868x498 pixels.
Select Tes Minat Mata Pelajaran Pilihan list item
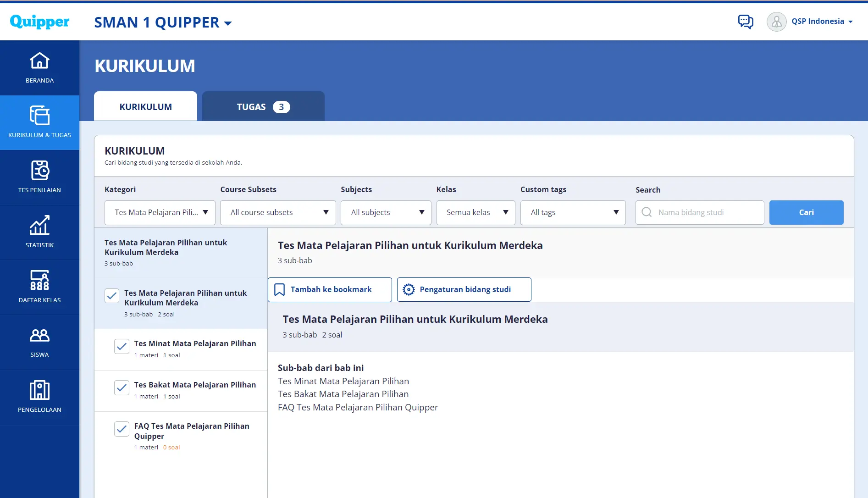[181, 349]
